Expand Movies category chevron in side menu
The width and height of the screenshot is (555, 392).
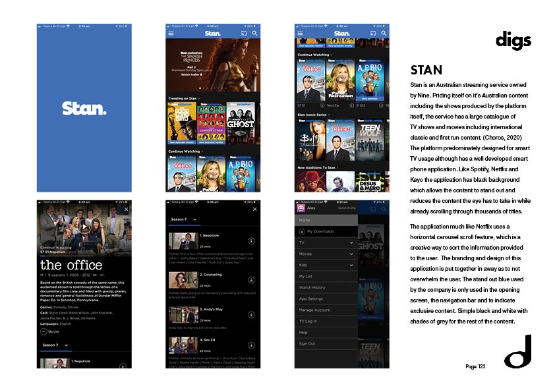tap(351, 254)
